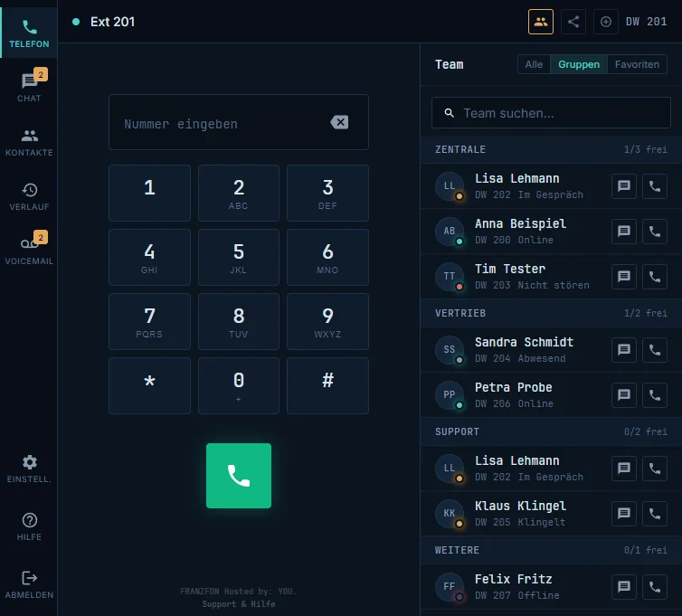Viewport: 682px width, 616px height.
Task: Show Favoriten team tab
Action: pos(637,64)
